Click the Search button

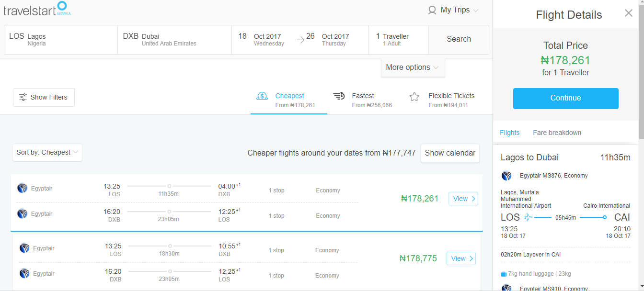pyautogui.click(x=459, y=39)
